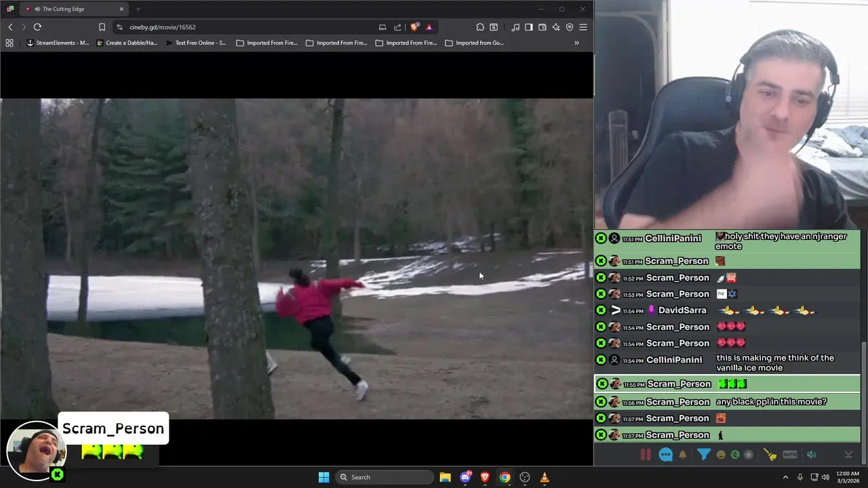Open Discord from the taskbar
This screenshot has height=488, width=868.
point(465,477)
